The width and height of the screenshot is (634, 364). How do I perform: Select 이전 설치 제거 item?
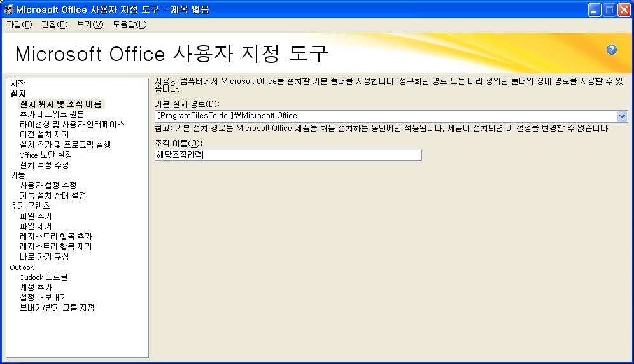45,134
